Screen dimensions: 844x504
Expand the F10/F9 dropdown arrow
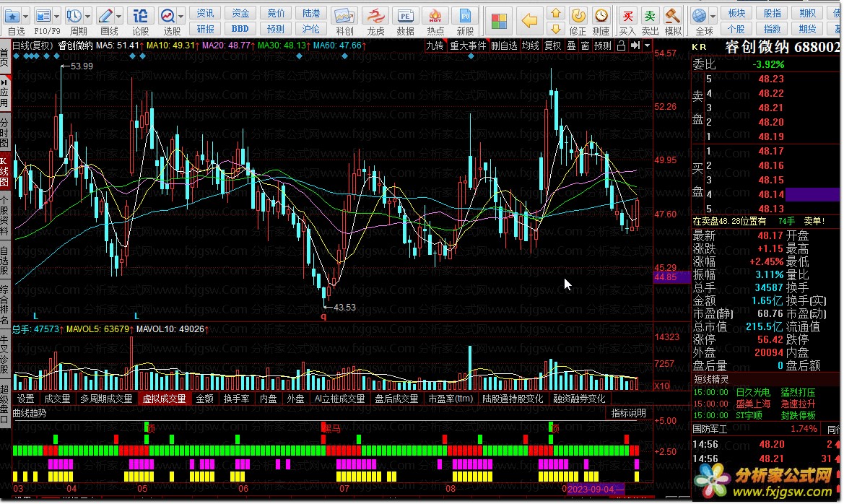56,16
